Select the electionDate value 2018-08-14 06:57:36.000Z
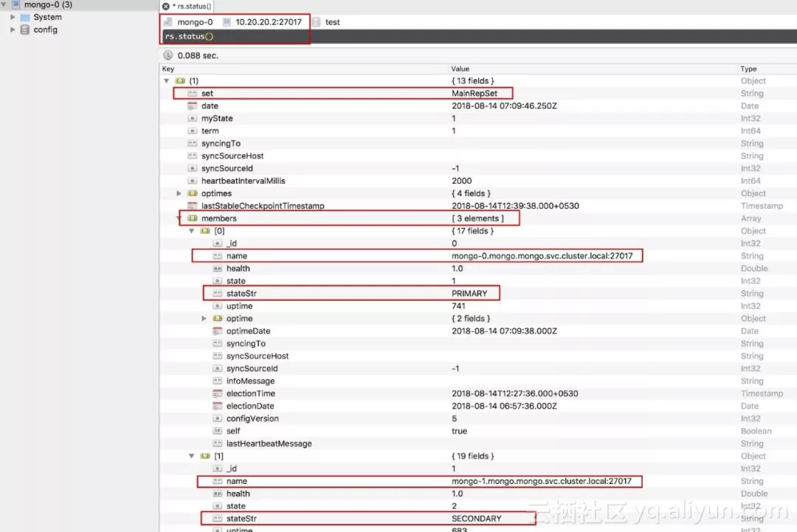797x532 pixels. pyautogui.click(x=504, y=406)
